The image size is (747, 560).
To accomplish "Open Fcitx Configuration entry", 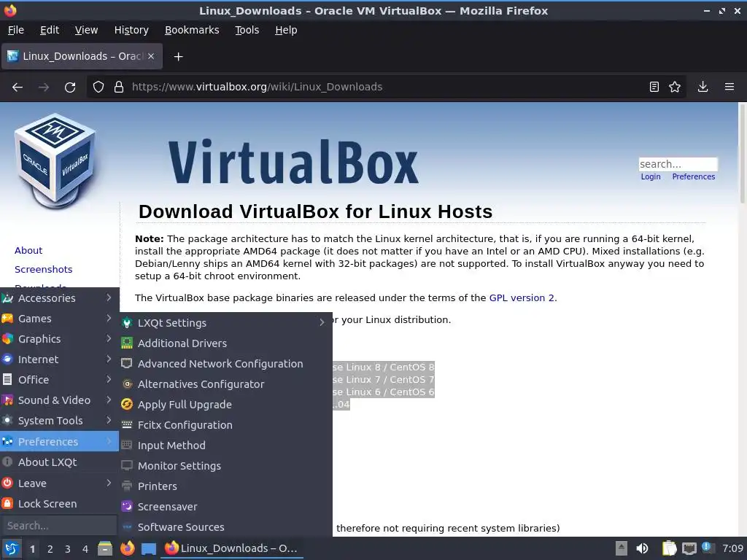I will coord(226,425).
